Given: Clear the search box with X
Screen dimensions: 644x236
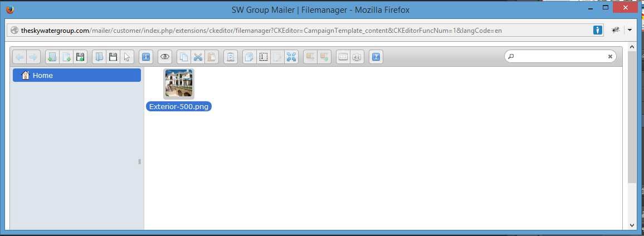Looking at the screenshot, I should pos(610,57).
